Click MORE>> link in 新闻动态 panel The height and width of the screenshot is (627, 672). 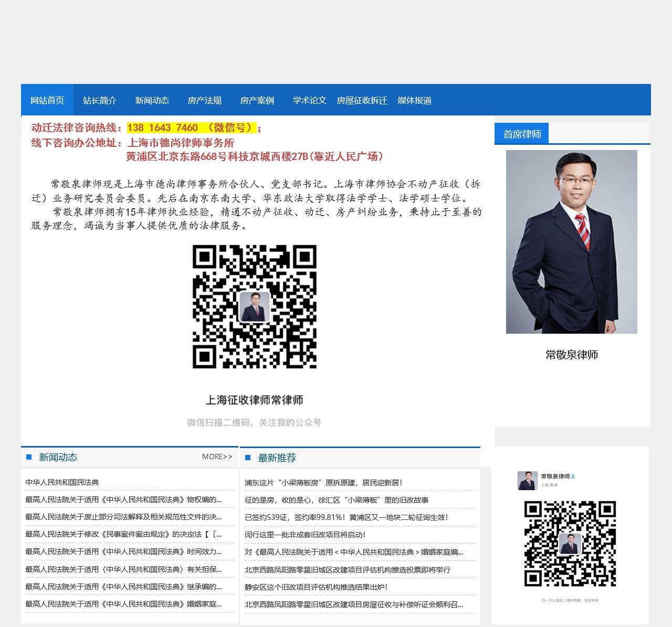click(217, 457)
